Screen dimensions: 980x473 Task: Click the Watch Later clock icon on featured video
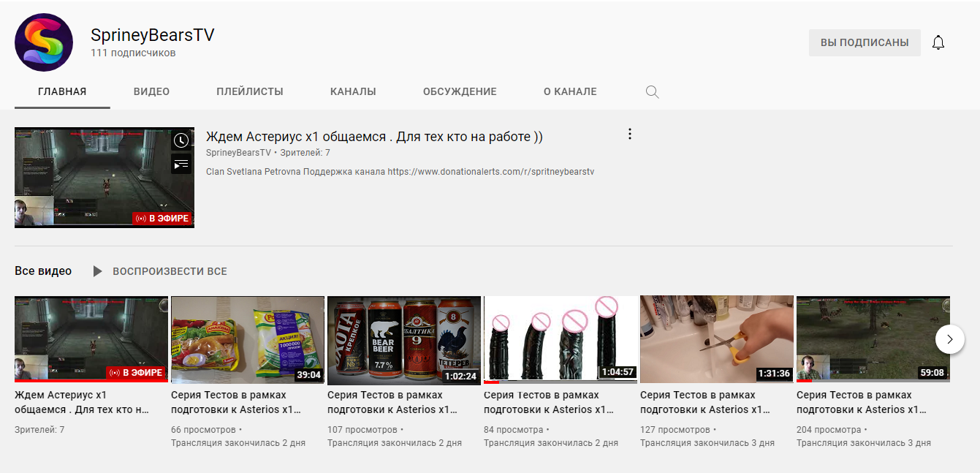[181, 140]
